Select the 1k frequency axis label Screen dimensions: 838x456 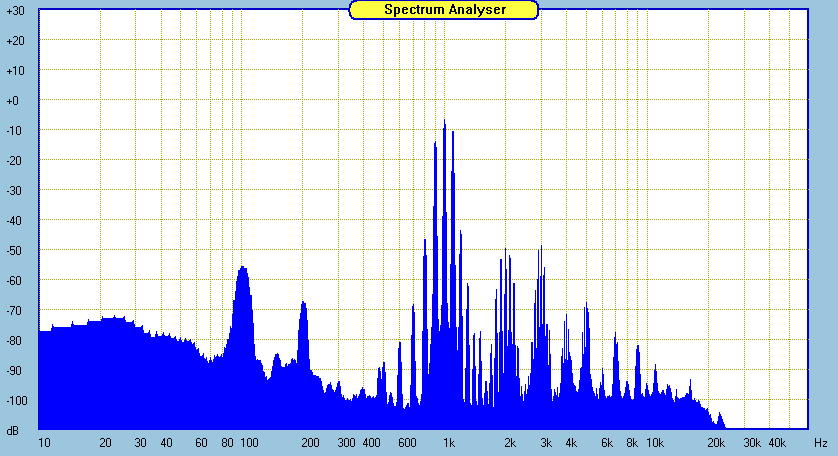click(449, 442)
